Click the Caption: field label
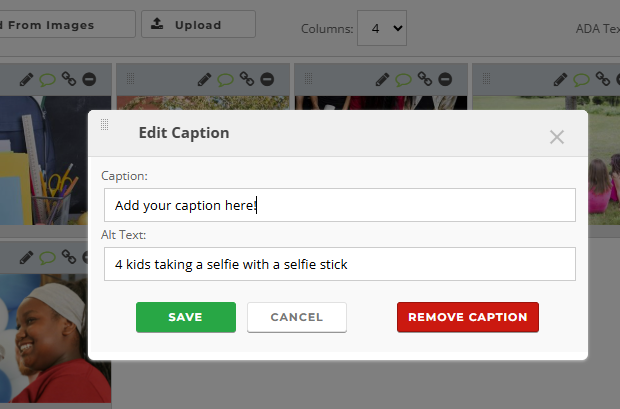The width and height of the screenshot is (620, 409). 124,176
